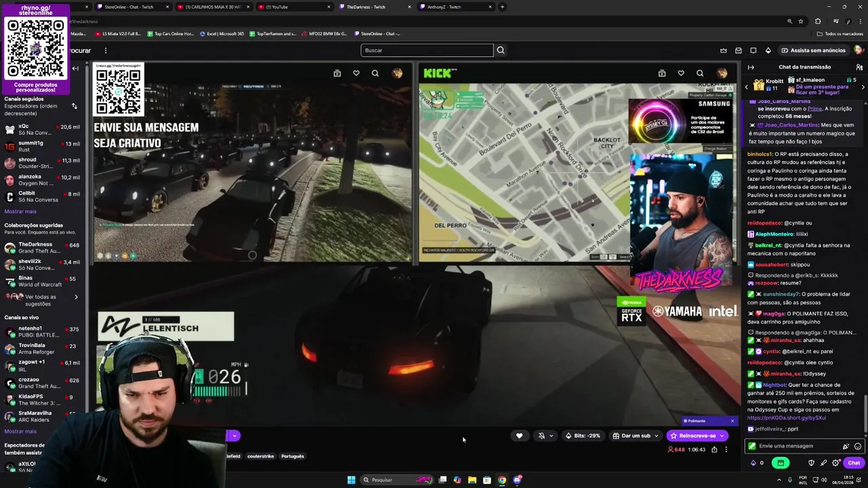Open the Dar um sub dropdown

[x=635, y=436]
